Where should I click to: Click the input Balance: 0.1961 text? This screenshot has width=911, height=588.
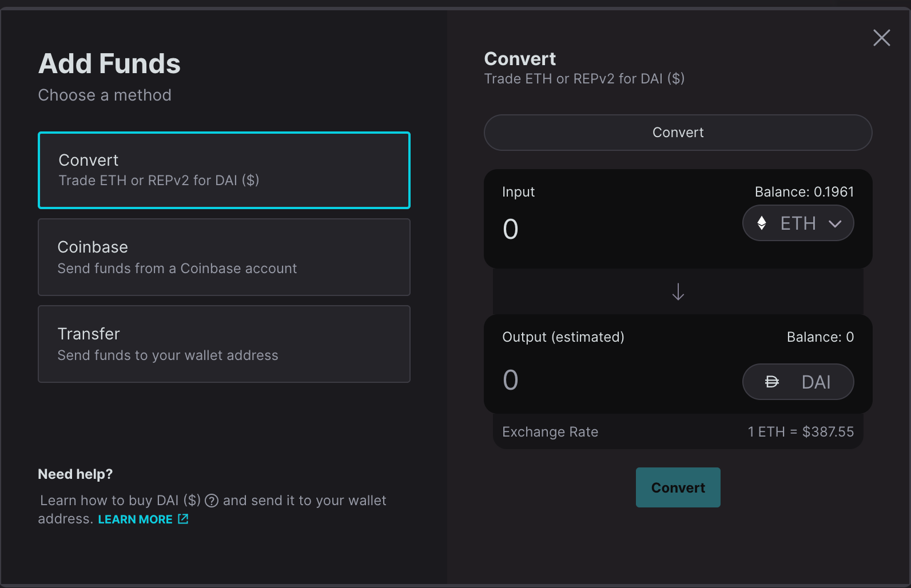[x=804, y=192]
